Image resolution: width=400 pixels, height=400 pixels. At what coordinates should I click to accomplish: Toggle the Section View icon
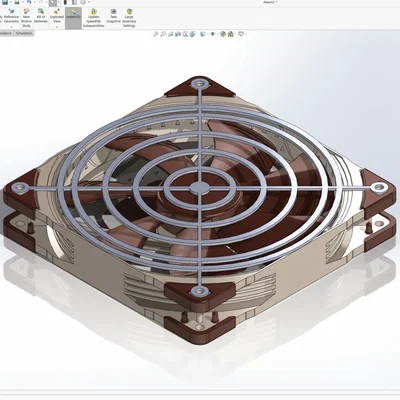coord(178,34)
